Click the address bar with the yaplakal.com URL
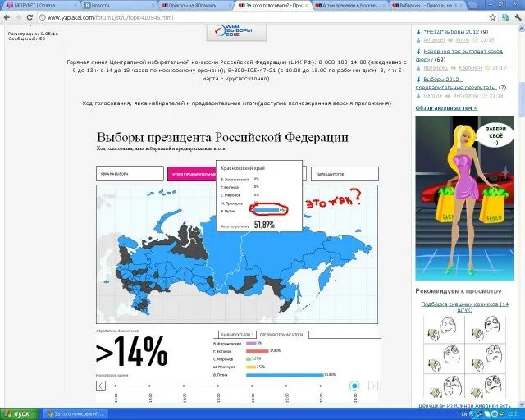This screenshot has height=420, width=525. 262,17
